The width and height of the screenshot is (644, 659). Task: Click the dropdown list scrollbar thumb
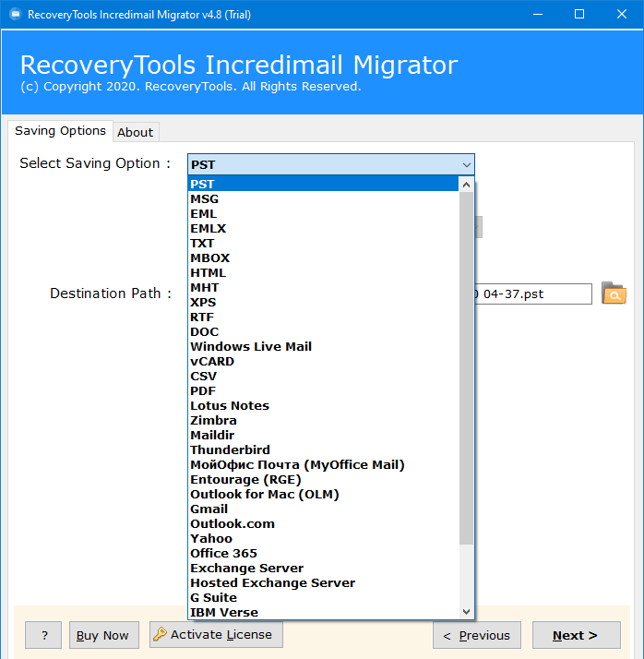click(466, 368)
